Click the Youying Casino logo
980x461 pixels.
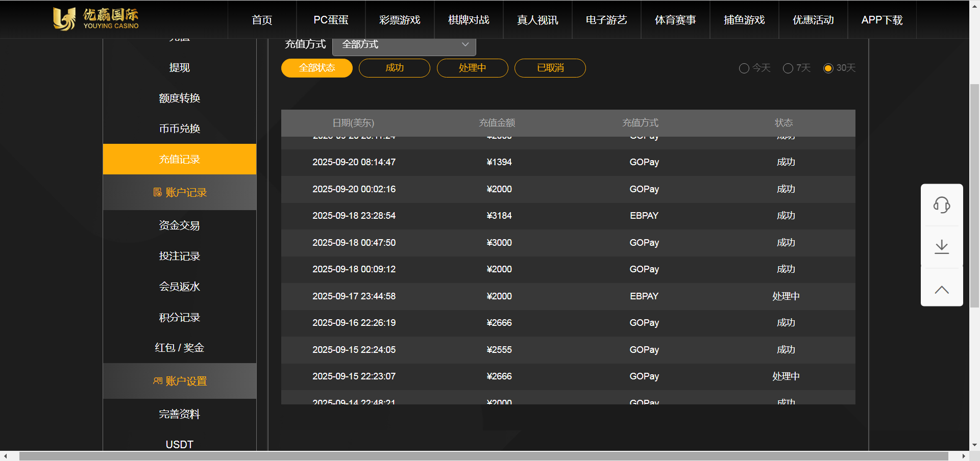(96, 19)
